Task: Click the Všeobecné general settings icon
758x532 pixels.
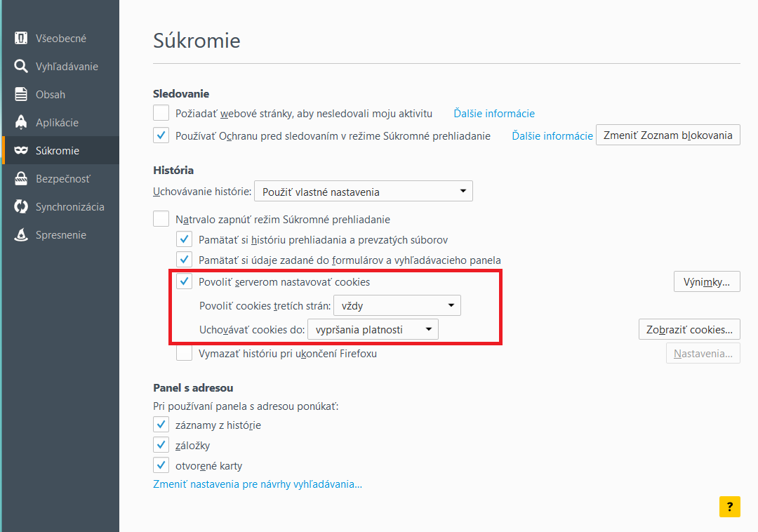Action: tap(21, 38)
